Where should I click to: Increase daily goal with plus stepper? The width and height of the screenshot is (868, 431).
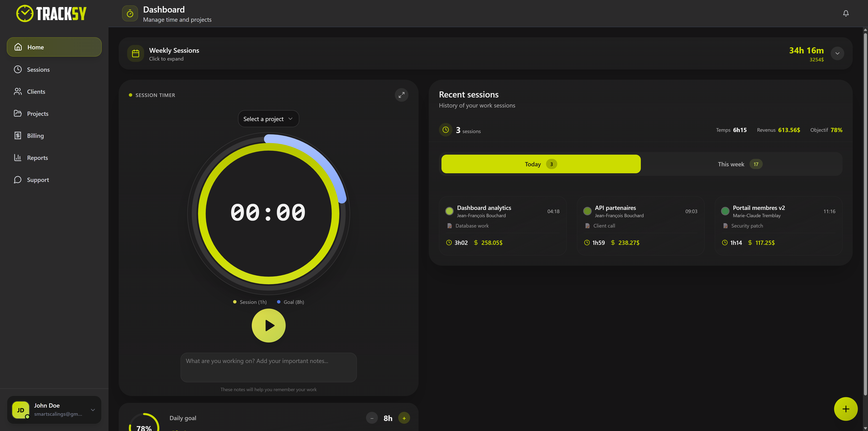404,418
